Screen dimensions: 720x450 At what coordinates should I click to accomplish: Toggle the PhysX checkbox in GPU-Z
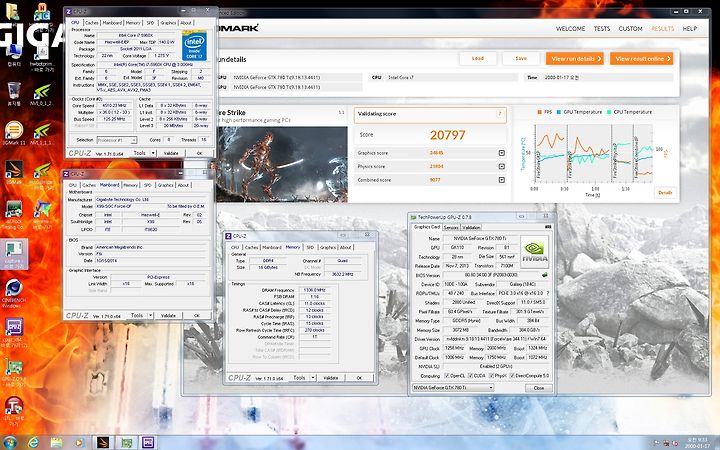(491, 376)
